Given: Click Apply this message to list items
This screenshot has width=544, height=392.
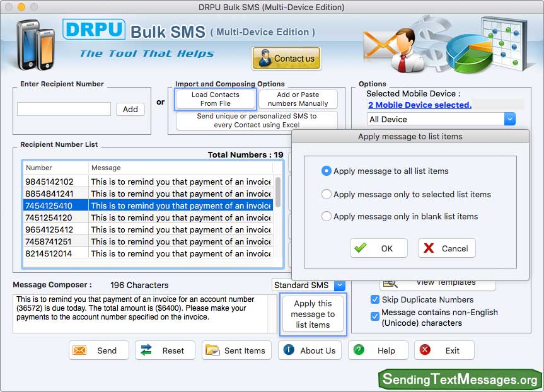Looking at the screenshot, I should tap(313, 314).
